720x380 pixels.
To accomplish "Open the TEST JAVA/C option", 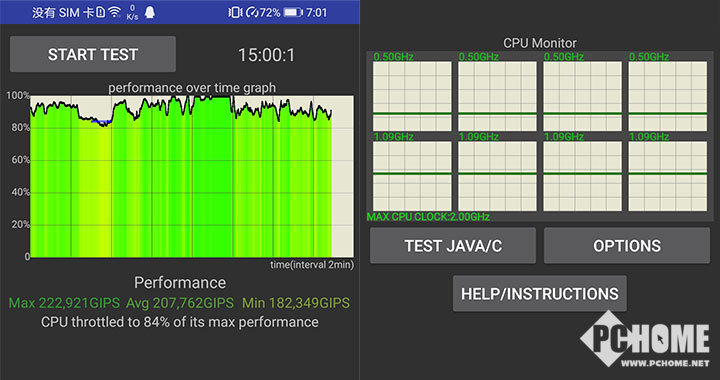I will coord(453,246).
